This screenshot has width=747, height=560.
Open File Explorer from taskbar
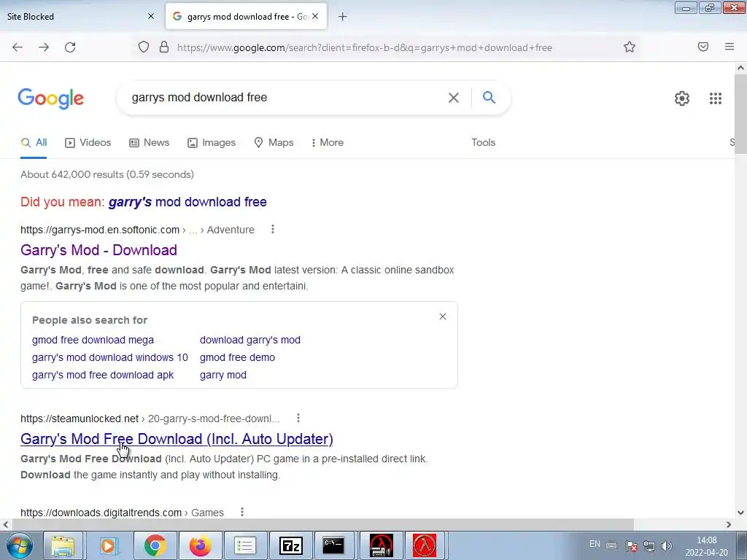point(63,545)
